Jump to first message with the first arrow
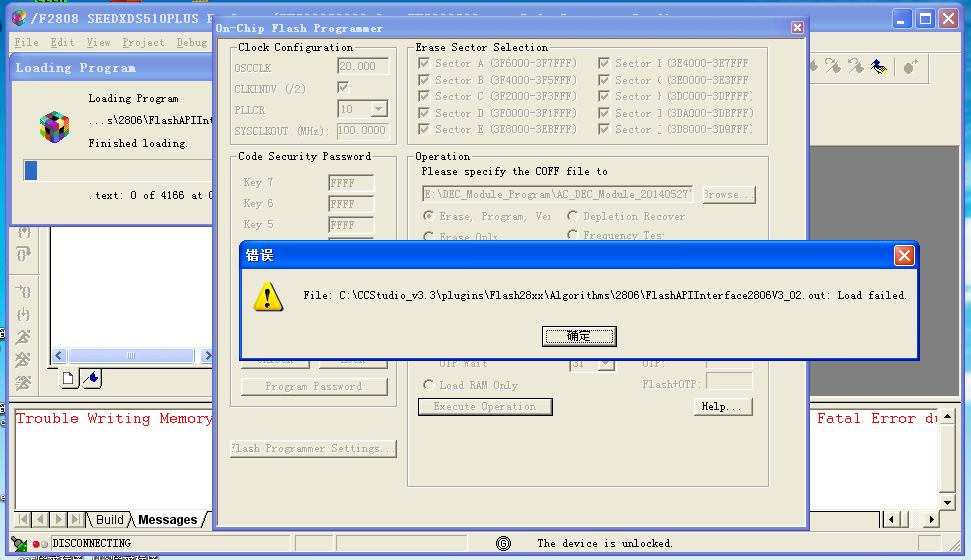The width and height of the screenshot is (971, 560). coord(23,519)
